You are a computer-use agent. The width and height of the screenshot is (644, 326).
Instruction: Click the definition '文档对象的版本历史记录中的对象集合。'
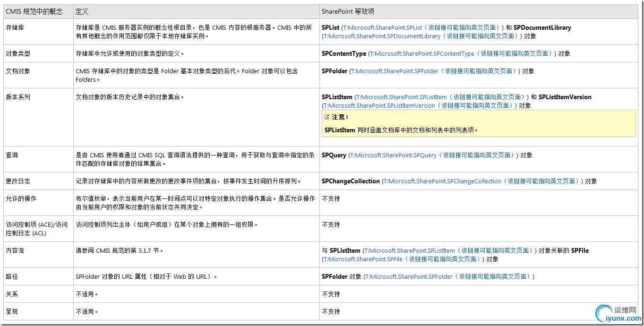tap(130, 97)
